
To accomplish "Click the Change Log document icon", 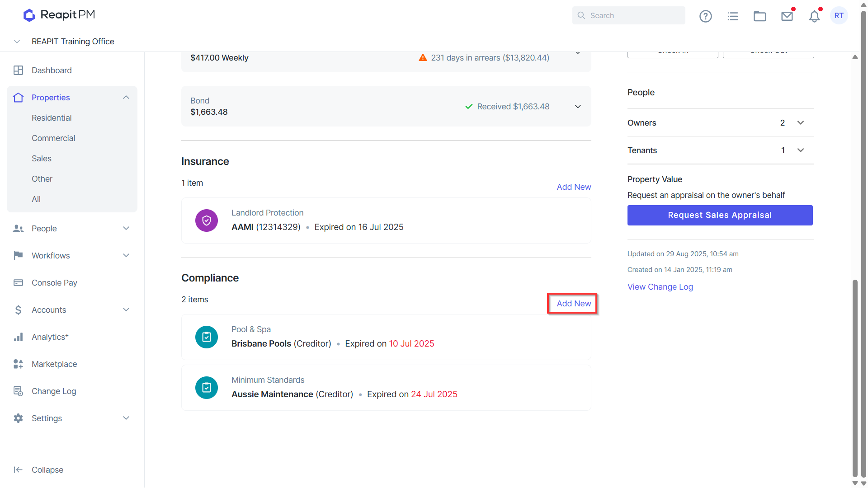I will tap(19, 391).
